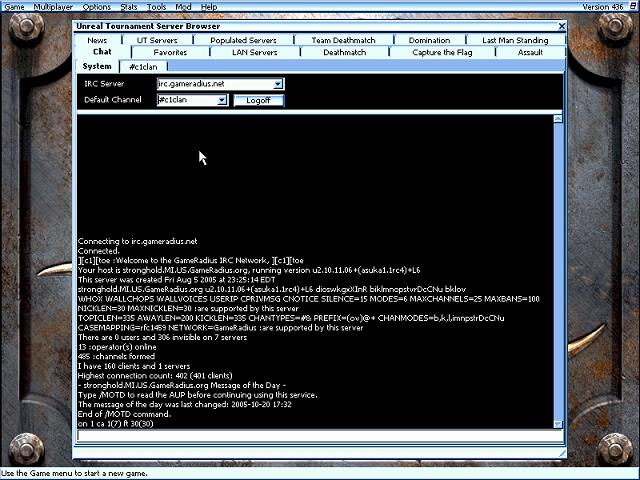640x480 pixels.
Task: Click the 'Your host is stronghold' line
Action: click(x=249, y=270)
